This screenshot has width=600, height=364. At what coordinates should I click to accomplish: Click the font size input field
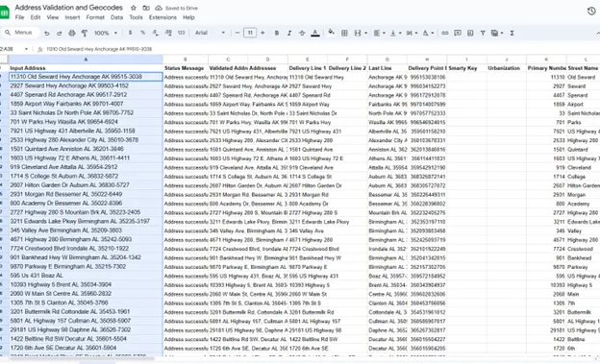250,33
